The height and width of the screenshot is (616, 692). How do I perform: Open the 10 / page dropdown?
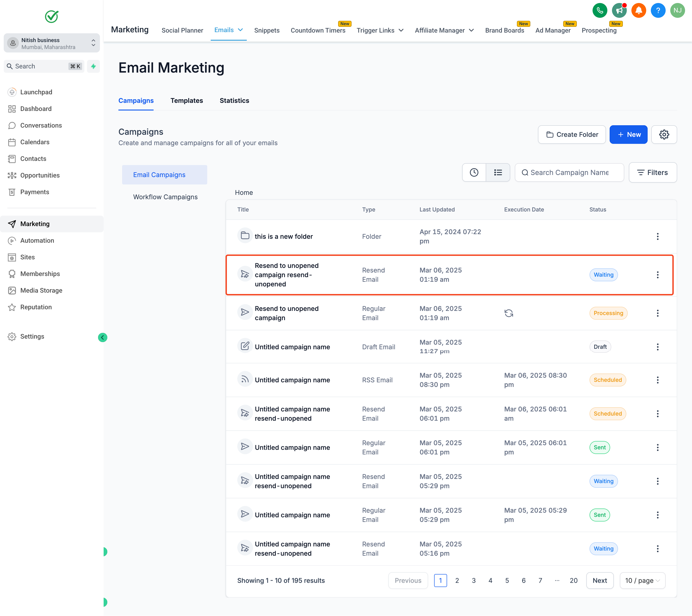(642, 580)
